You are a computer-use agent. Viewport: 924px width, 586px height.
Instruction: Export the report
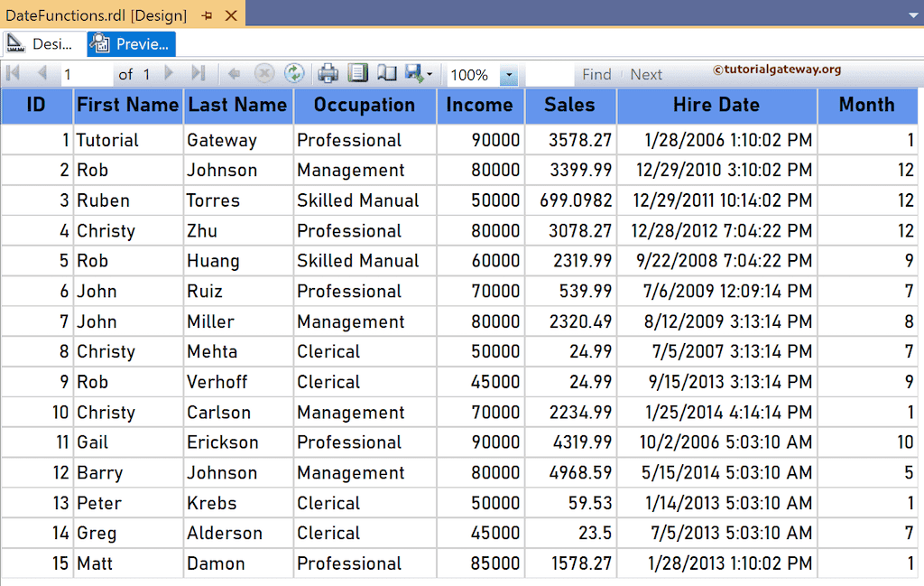point(415,75)
